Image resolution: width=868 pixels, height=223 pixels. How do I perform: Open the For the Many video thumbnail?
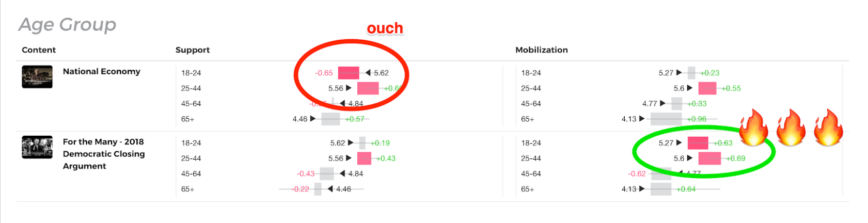pos(37,147)
